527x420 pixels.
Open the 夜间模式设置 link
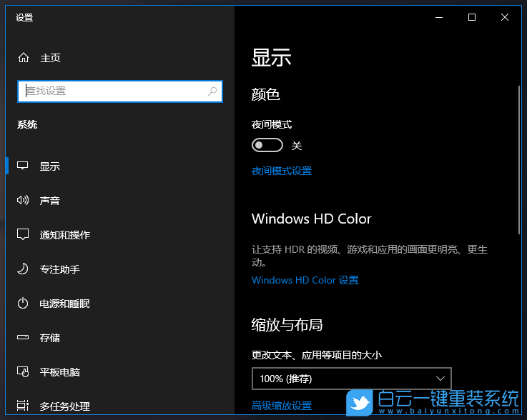[x=282, y=171]
